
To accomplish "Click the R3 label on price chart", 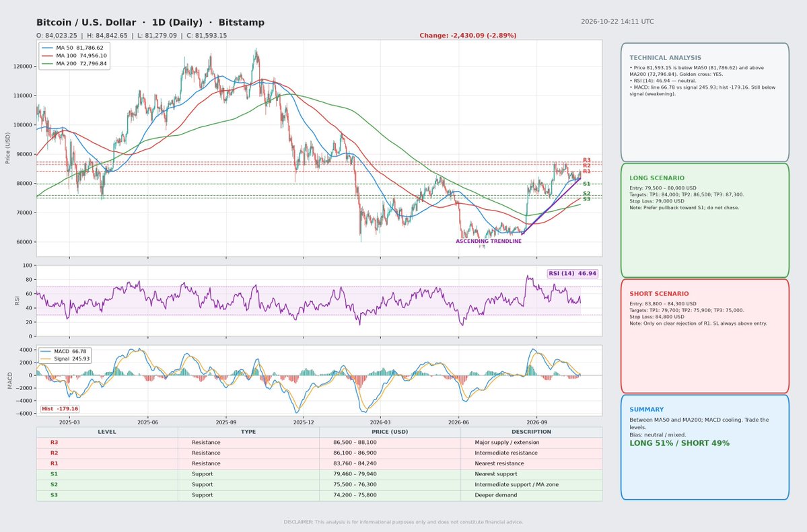I will pyautogui.click(x=587, y=160).
